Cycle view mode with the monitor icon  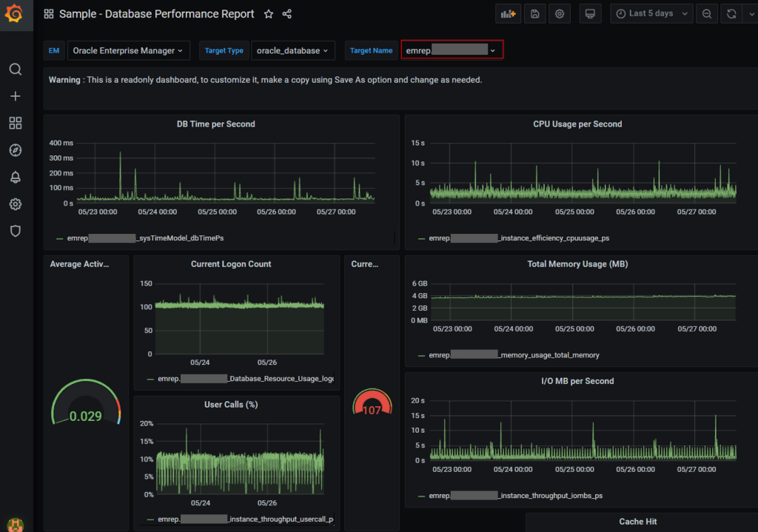(x=589, y=14)
